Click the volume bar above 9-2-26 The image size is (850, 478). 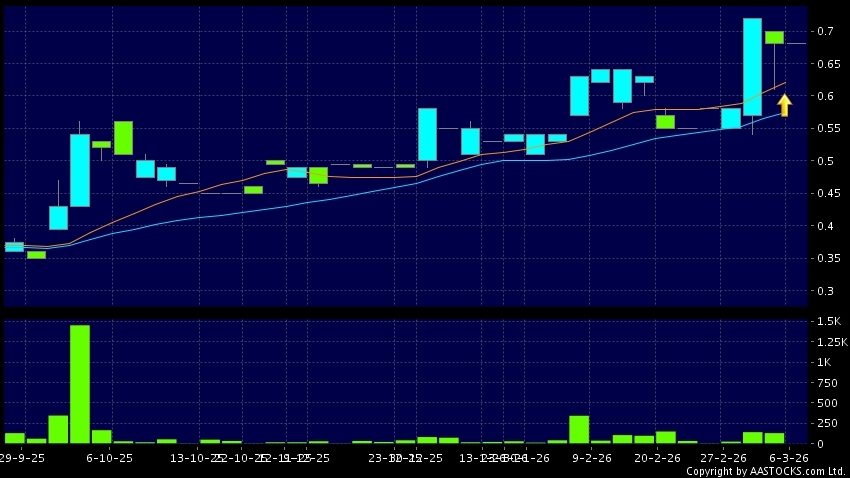(x=579, y=430)
